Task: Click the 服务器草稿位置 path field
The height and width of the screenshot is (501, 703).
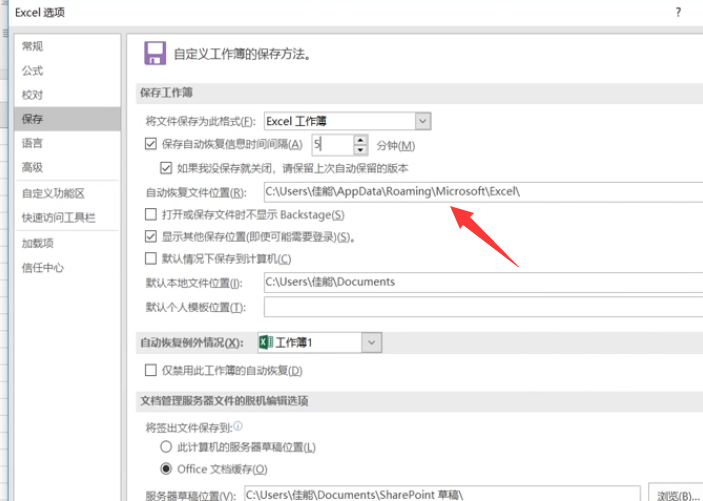Action: (x=443, y=494)
